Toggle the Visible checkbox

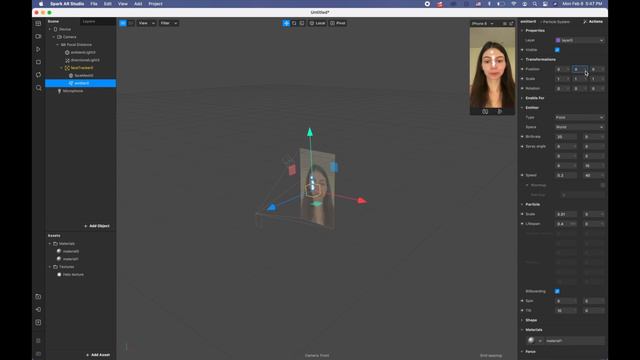[557, 50]
